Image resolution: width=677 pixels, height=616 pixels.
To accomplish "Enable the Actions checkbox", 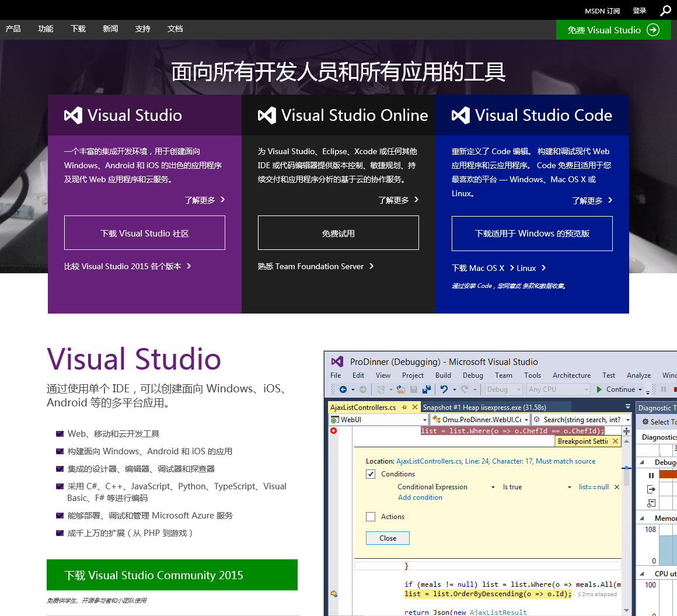I will point(371,517).
